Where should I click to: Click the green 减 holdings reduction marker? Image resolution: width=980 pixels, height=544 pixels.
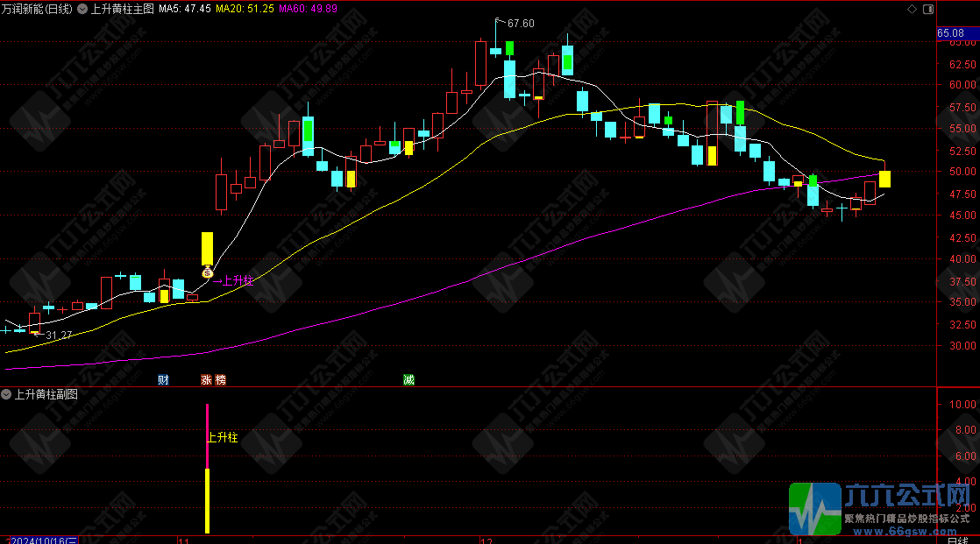(x=408, y=379)
